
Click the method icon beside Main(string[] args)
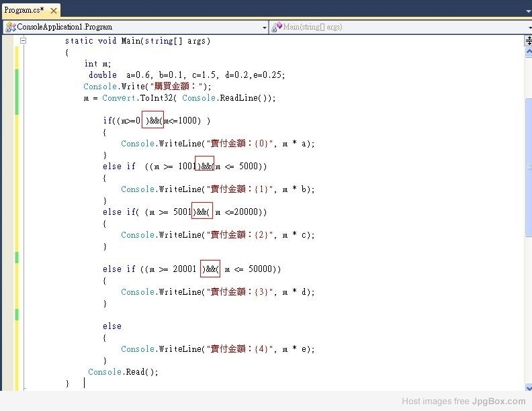[277, 28]
